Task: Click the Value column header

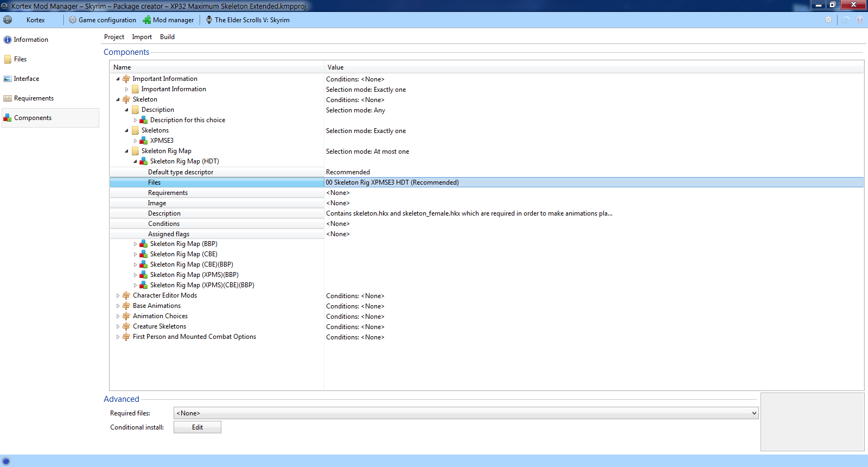Action: tap(336, 67)
